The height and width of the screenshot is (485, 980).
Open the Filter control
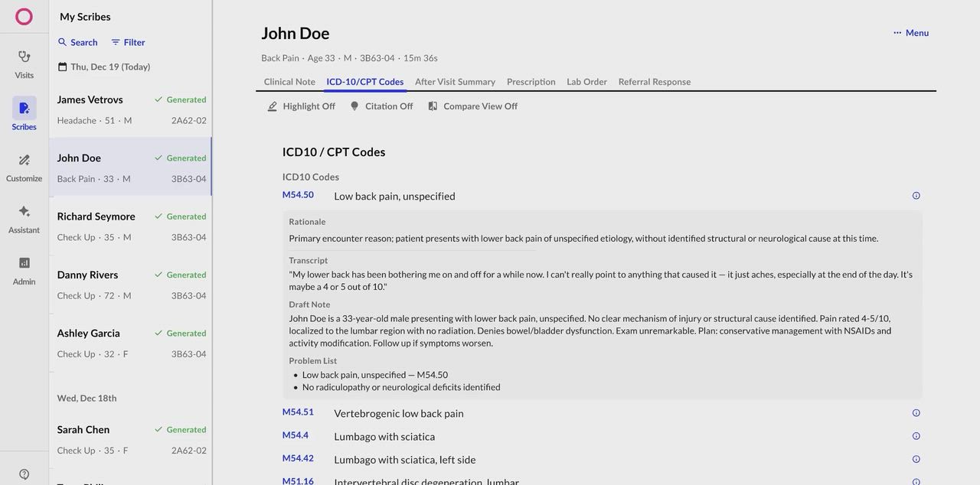pos(128,42)
